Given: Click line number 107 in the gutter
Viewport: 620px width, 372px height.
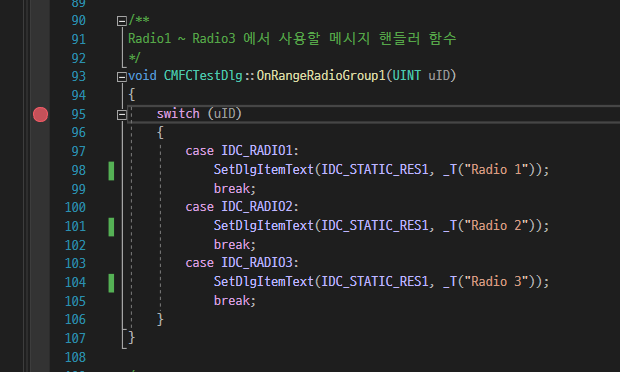Looking at the screenshot, I should (x=75, y=338).
